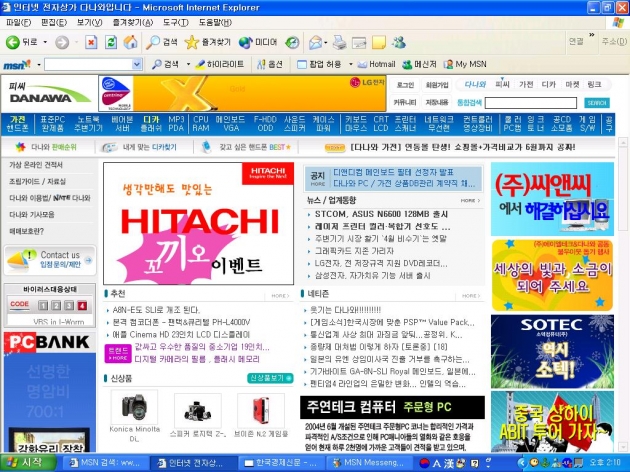Click 네티존 MORE link
This screenshot has height=472, width=630.
pyautogui.click(x=470, y=296)
